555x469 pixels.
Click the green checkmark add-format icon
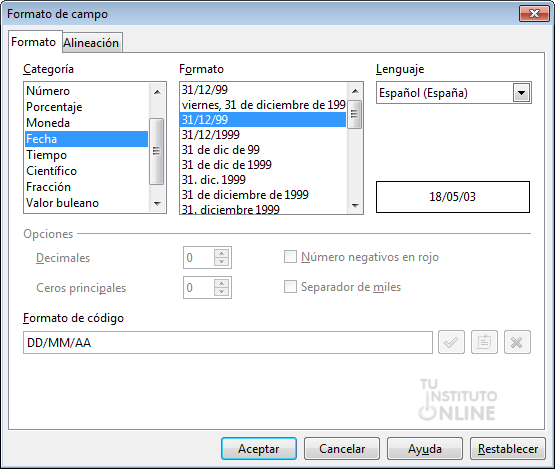[451, 342]
